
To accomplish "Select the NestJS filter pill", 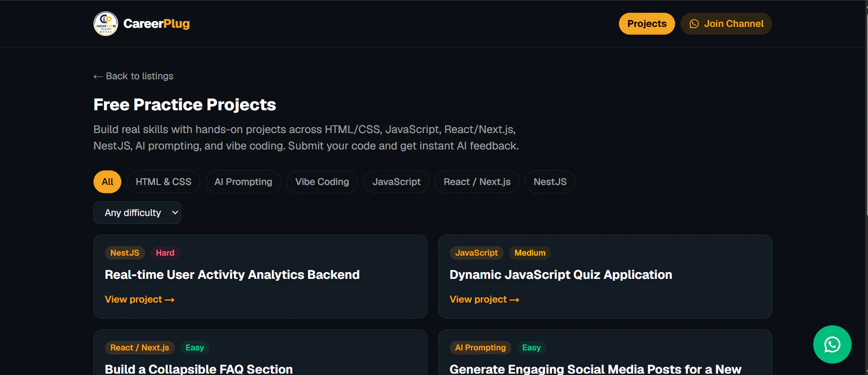I will coord(550,182).
